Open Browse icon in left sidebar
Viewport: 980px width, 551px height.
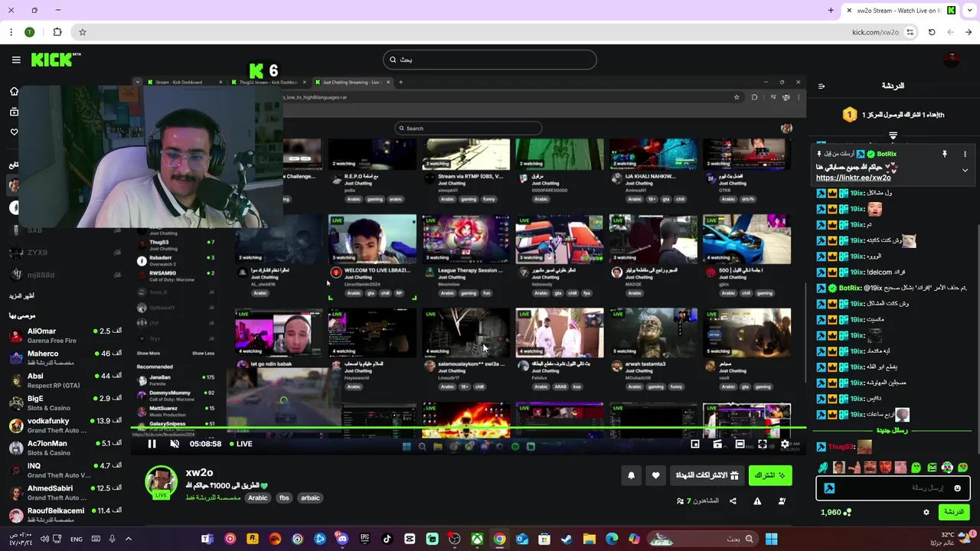(x=14, y=112)
